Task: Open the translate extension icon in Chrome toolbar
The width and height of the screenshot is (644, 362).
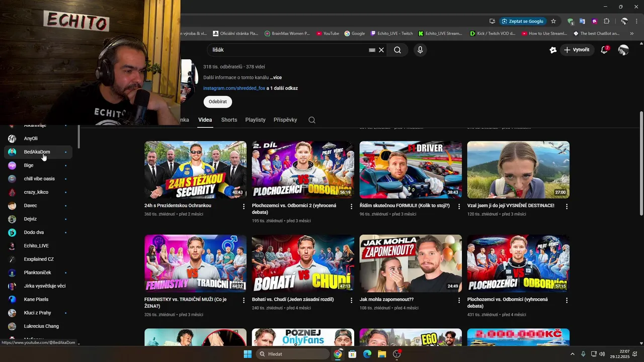Action: coord(582,21)
